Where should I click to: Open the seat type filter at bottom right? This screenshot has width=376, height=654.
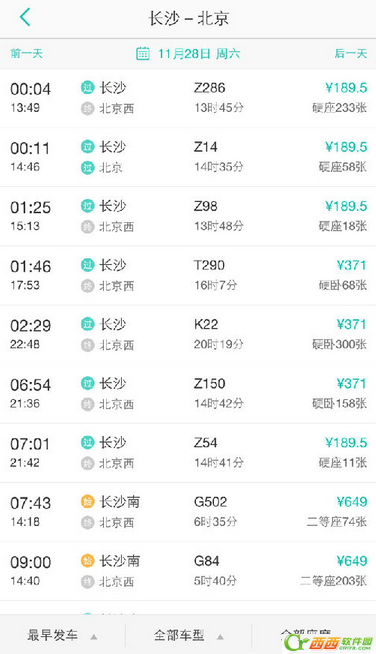[x=313, y=635]
